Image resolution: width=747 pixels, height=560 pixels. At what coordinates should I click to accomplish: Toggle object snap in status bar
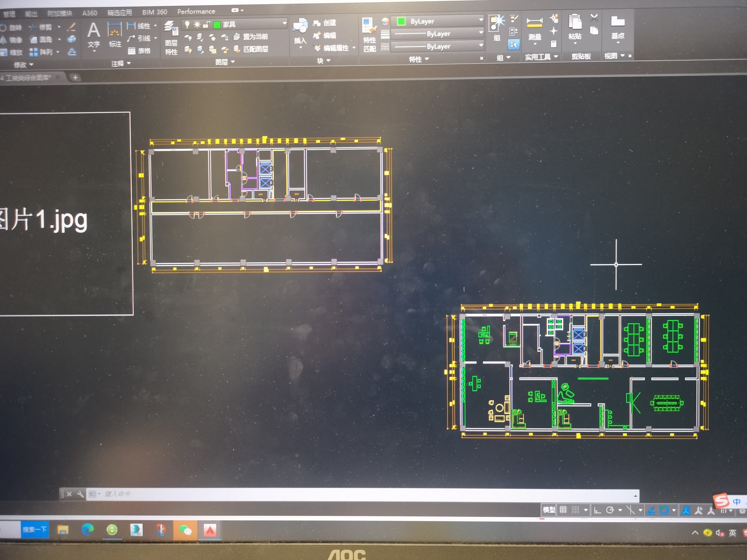pos(664,510)
